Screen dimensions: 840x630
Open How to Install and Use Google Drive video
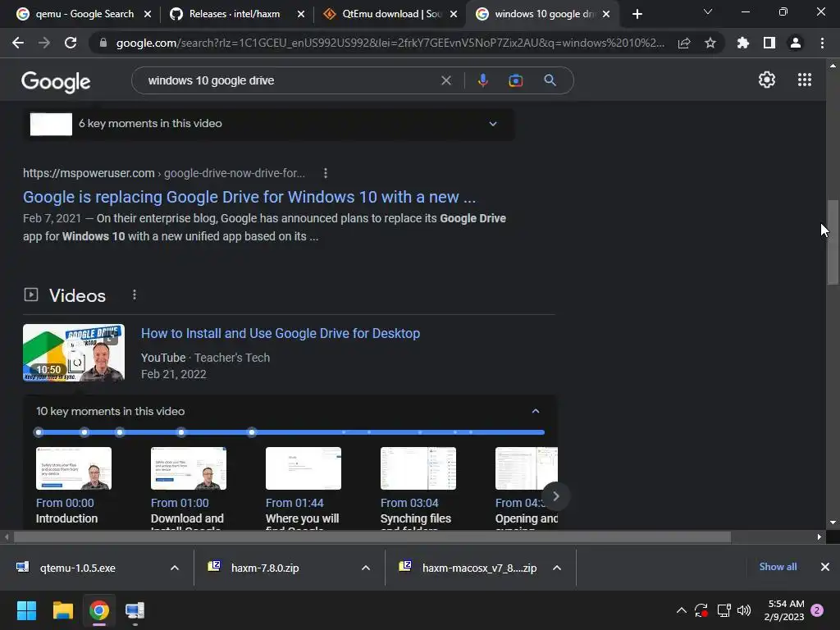click(281, 333)
